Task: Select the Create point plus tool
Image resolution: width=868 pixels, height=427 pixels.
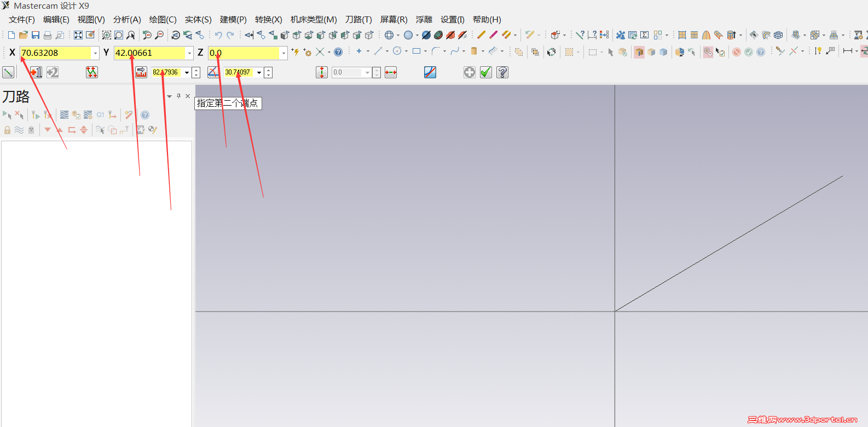Action: (x=359, y=51)
